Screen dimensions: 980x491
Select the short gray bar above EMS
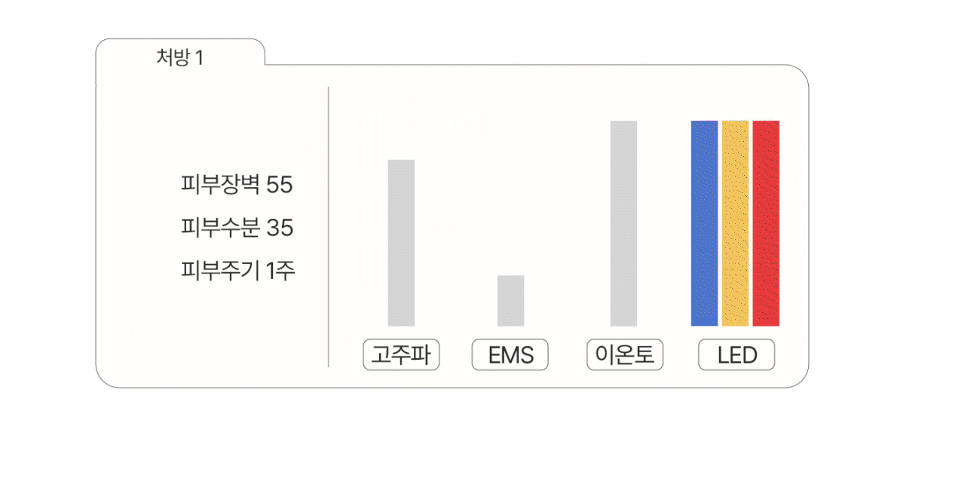pyautogui.click(x=510, y=300)
